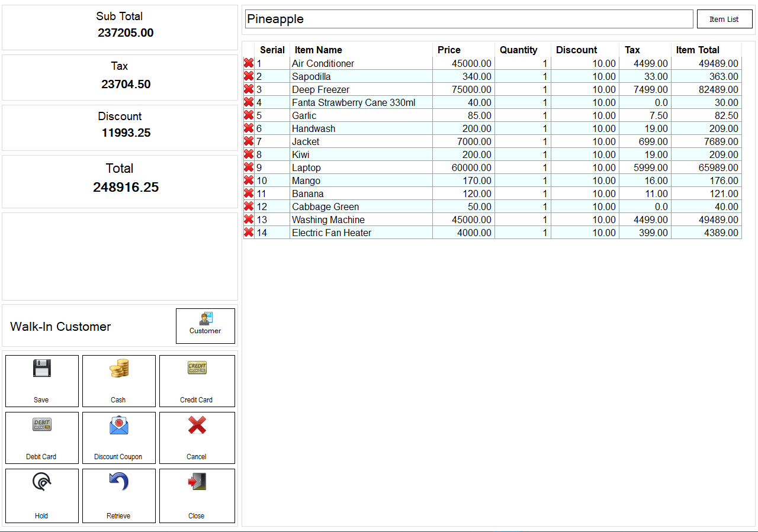This screenshot has width=758, height=532.
Task: Click the Banana tax value 11.00
Action: pyautogui.click(x=645, y=194)
